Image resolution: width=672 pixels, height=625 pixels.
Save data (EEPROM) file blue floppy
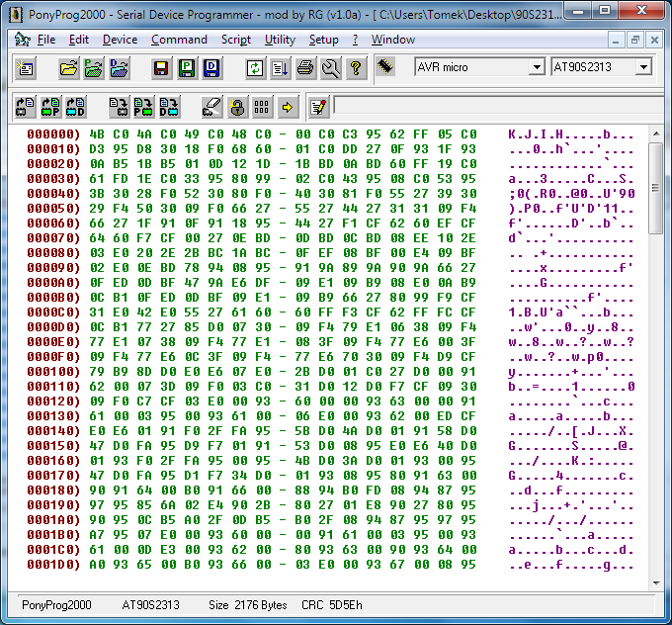tap(211, 68)
